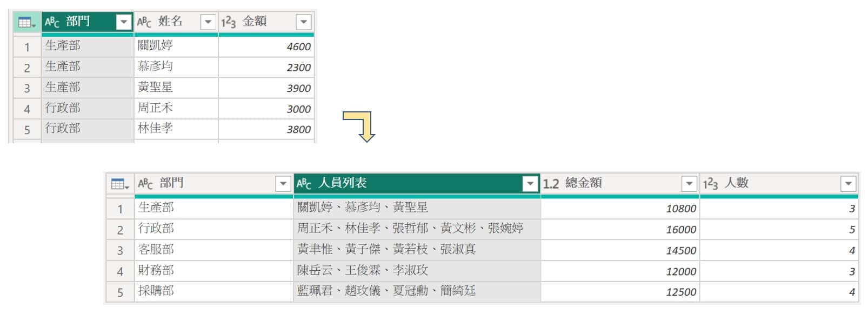Select row number 3 in bottom table
This screenshot has width=868, height=314.
pyautogui.click(x=120, y=250)
